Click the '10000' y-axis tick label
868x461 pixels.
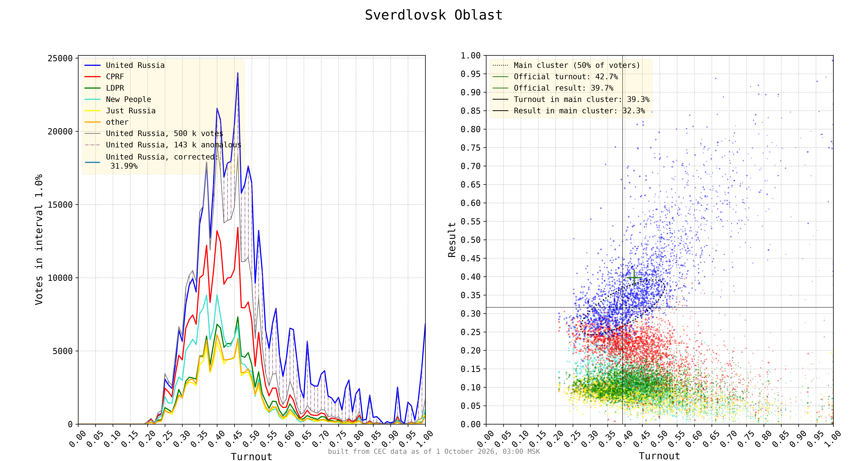pyautogui.click(x=60, y=278)
